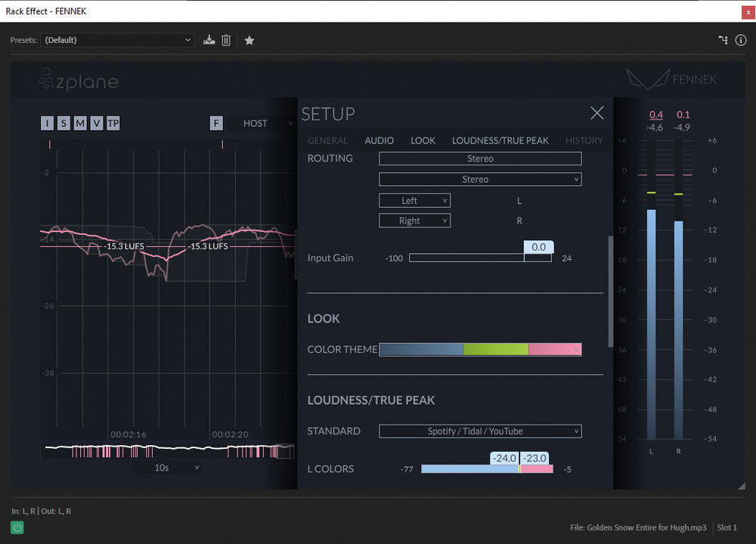The height and width of the screenshot is (544, 756).
Task: Click the right channel true peak value 0.1
Action: [683, 115]
